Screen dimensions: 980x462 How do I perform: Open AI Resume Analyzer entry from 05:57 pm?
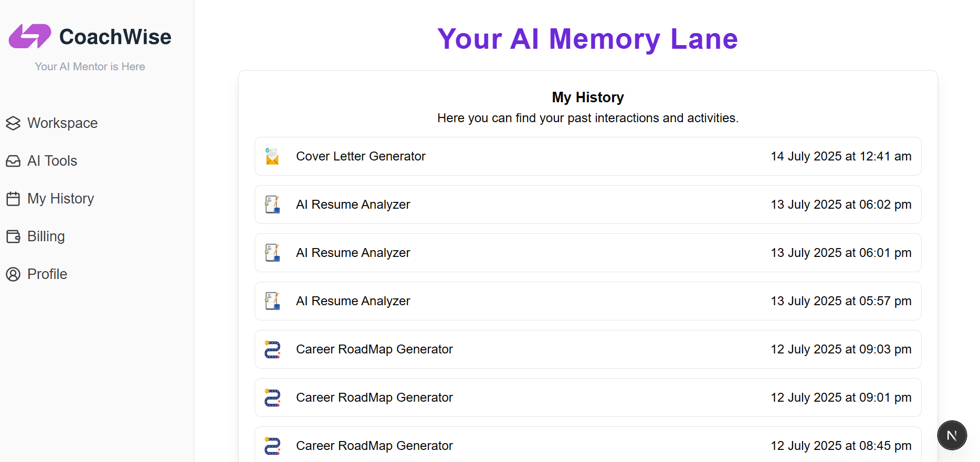pos(587,301)
